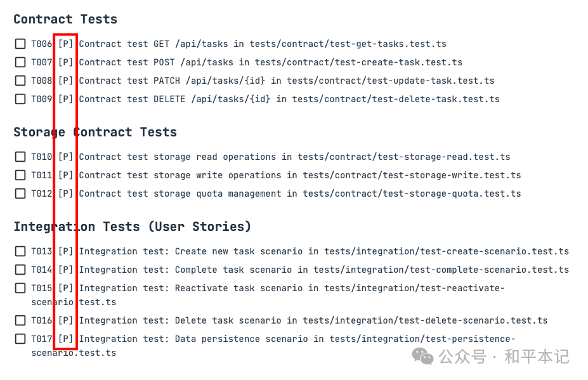
Task: Click the [P] marker on T006
Action: (65, 44)
